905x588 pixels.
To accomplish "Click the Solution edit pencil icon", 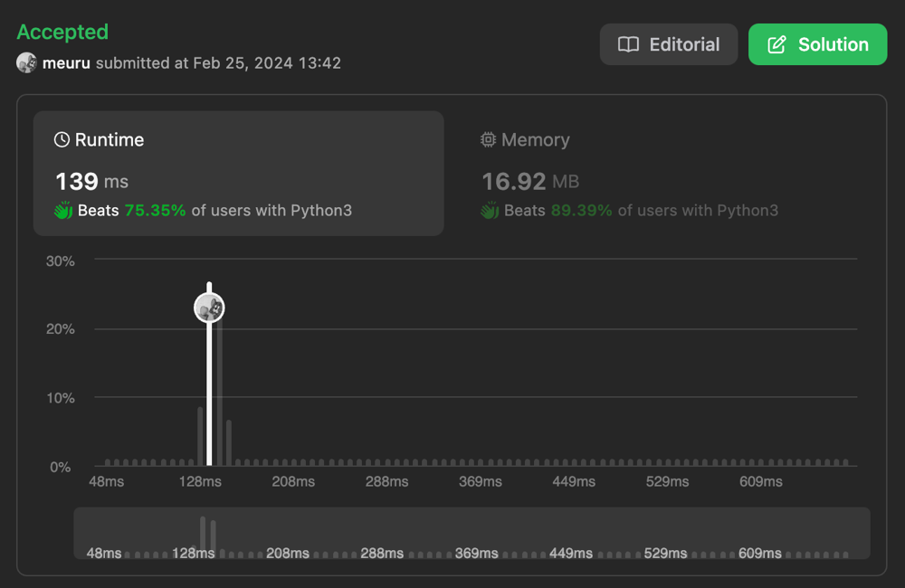I will point(776,44).
